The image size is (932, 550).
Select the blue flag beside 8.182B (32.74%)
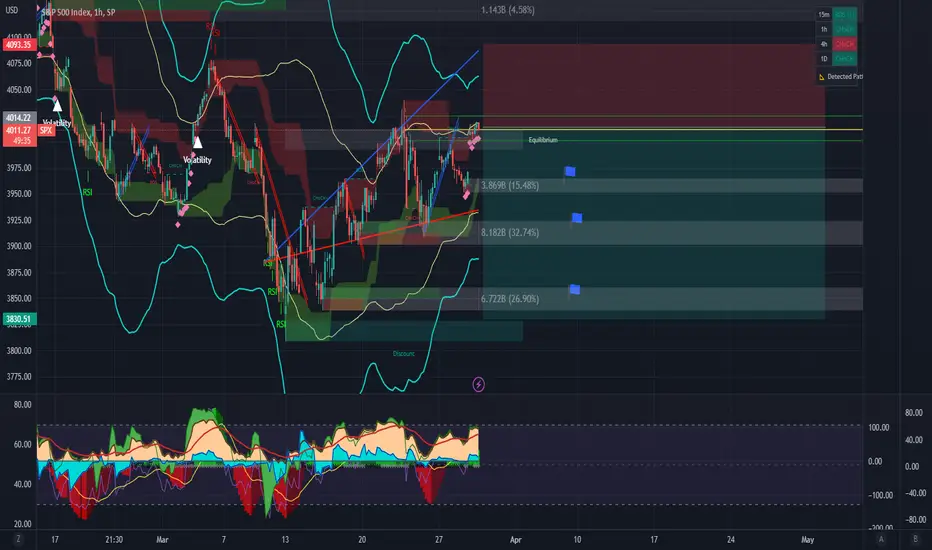576,218
